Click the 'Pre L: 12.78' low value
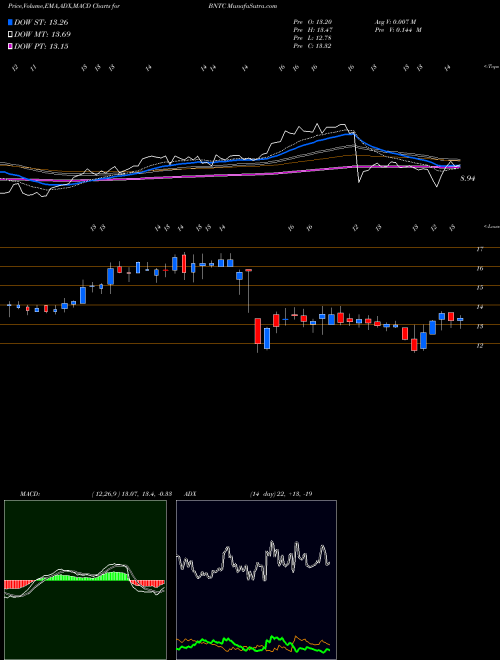This screenshot has width=500, height=660. [x=313, y=38]
